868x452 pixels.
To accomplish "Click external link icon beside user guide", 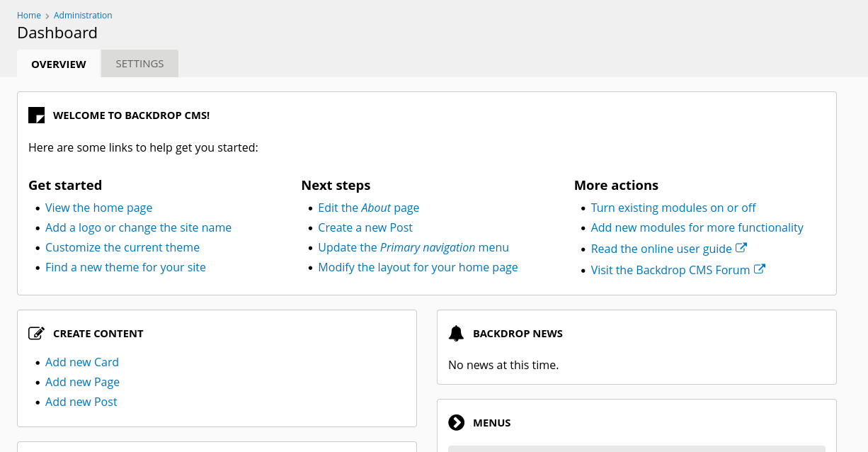I will tap(741, 248).
